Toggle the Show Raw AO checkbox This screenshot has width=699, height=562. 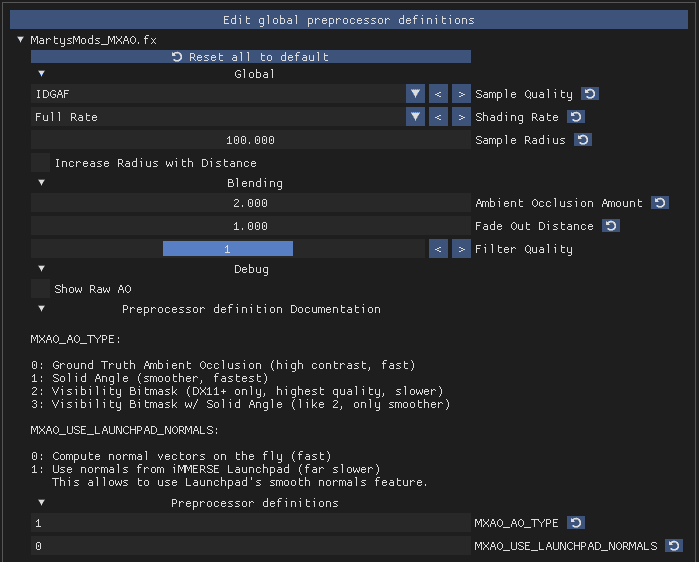(40, 289)
